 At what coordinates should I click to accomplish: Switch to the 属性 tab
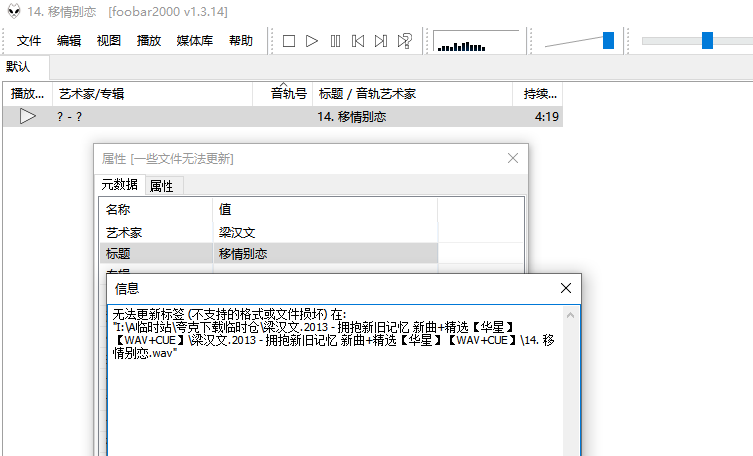pyautogui.click(x=161, y=185)
